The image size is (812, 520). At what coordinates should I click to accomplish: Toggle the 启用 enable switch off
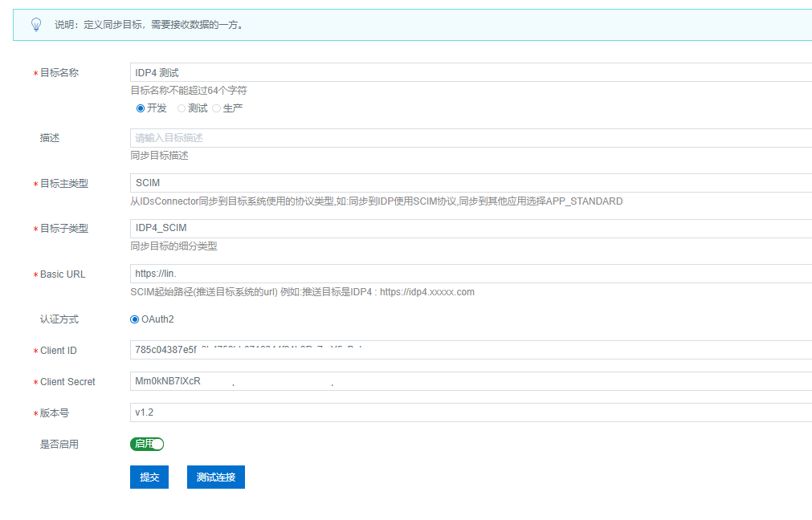point(147,444)
